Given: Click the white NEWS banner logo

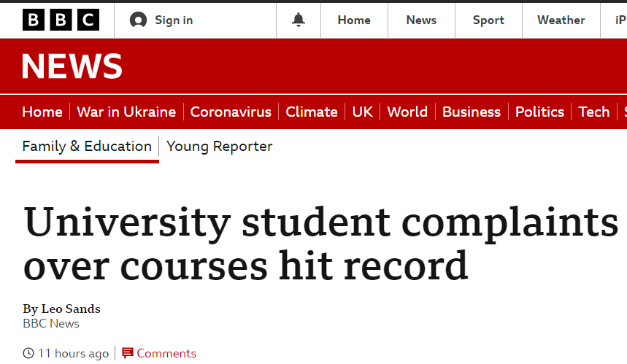Looking at the screenshot, I should tap(72, 66).
